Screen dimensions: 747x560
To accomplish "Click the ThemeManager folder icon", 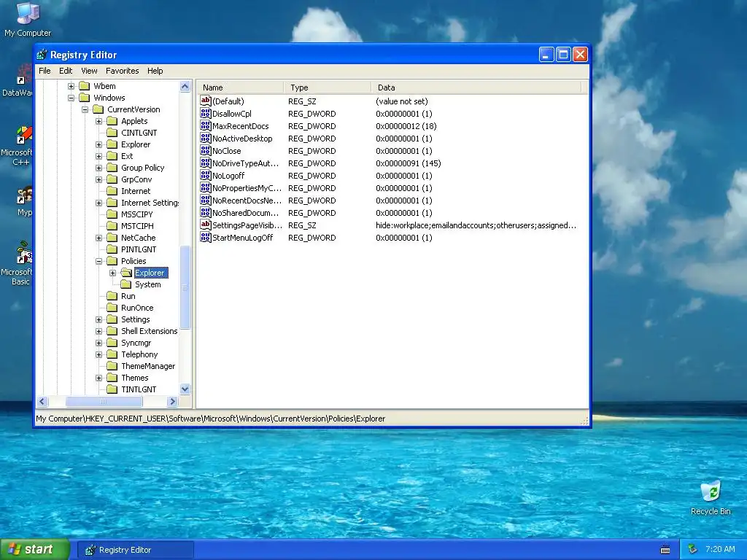I will [112, 366].
